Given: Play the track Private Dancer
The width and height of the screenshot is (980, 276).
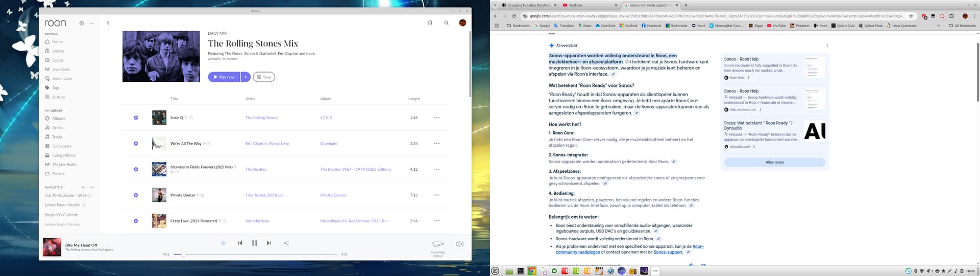Looking at the screenshot, I should click(136, 195).
